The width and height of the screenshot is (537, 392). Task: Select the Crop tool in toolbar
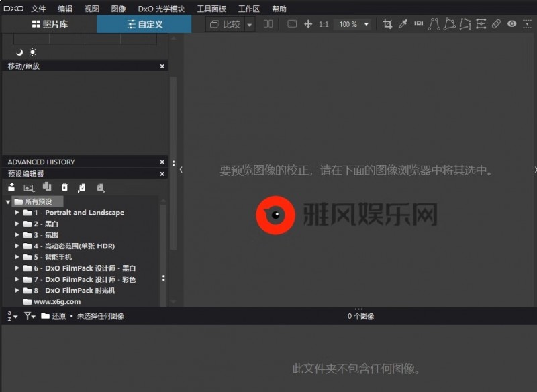tap(387, 24)
